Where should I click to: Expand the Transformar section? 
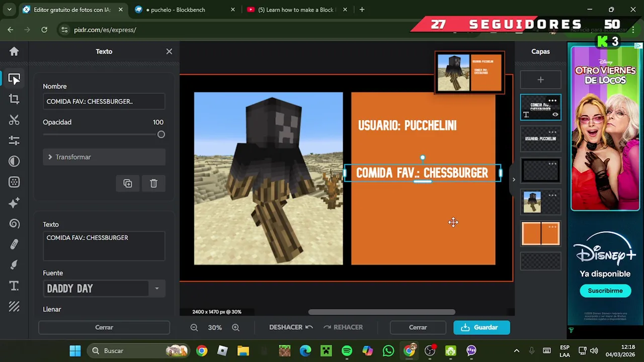pyautogui.click(x=104, y=157)
